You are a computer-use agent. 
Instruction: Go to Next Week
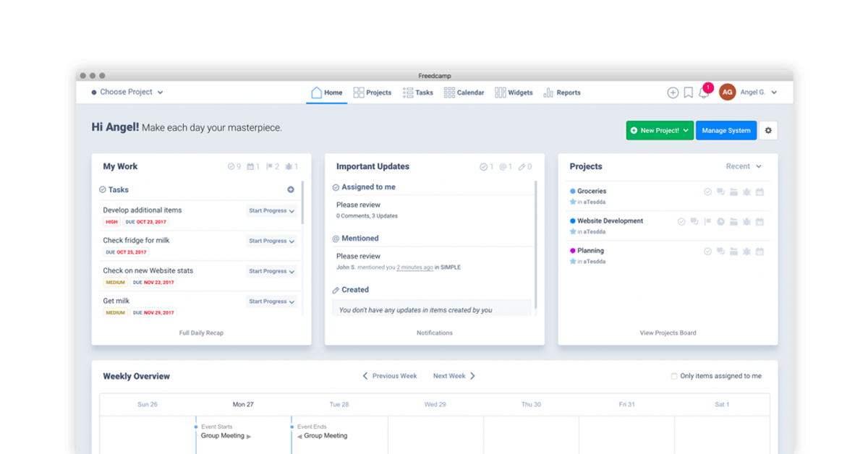point(454,376)
